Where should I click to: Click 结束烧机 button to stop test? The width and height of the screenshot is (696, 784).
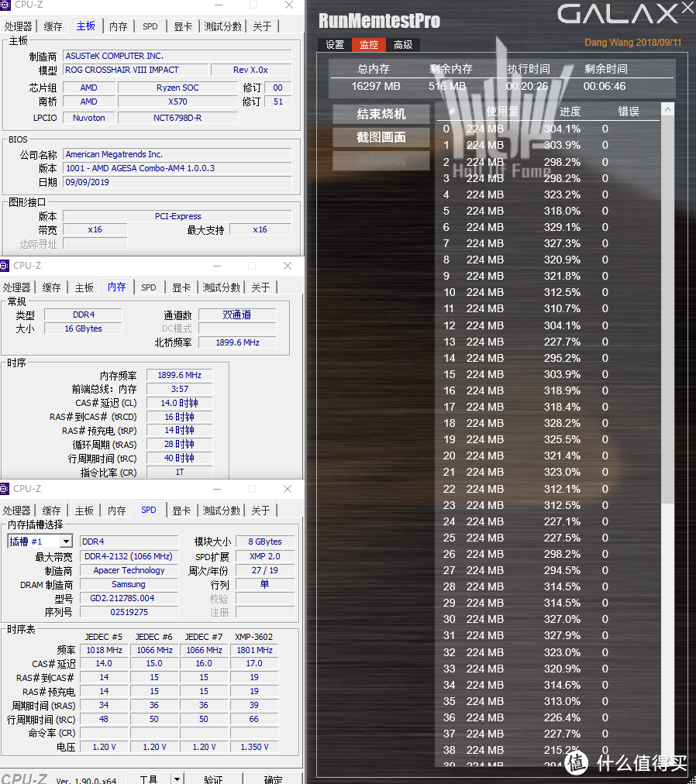[381, 114]
